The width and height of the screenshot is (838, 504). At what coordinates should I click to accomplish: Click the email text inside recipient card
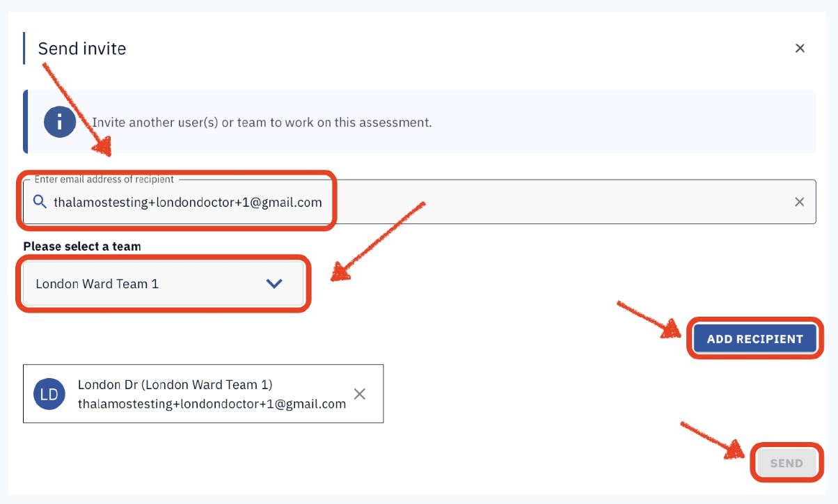point(212,404)
